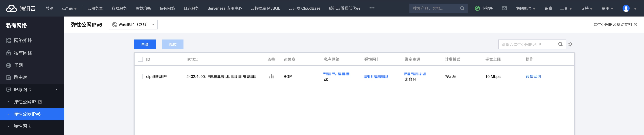The image size is (644, 135).
Task: Open 云服务器 in top navigation
Action: (95, 8)
